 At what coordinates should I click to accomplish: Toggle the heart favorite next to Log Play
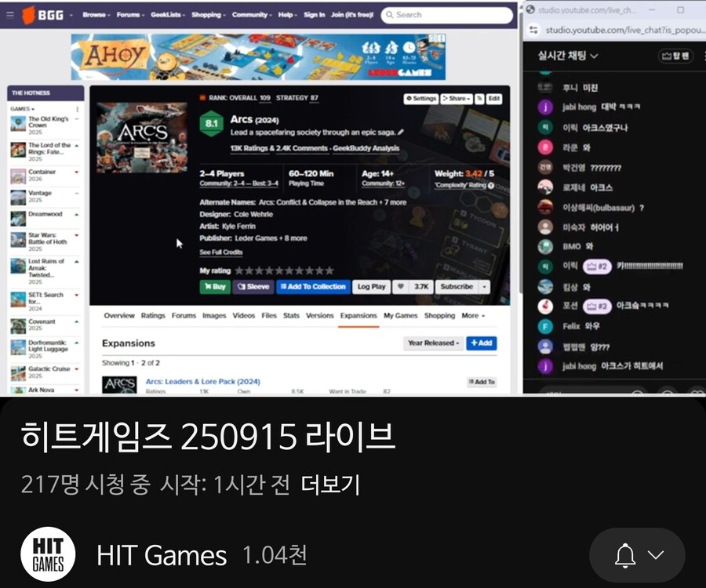pos(400,287)
